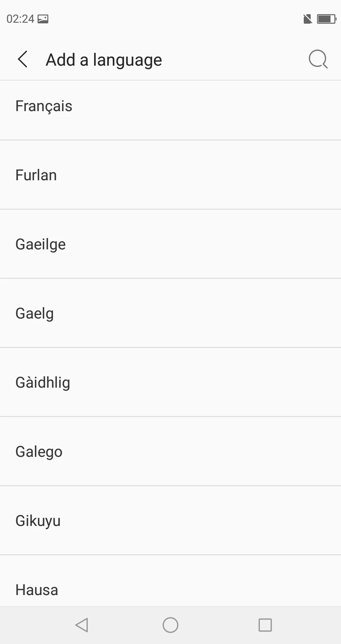
Task: Tap the Add a language title
Action: point(104,60)
